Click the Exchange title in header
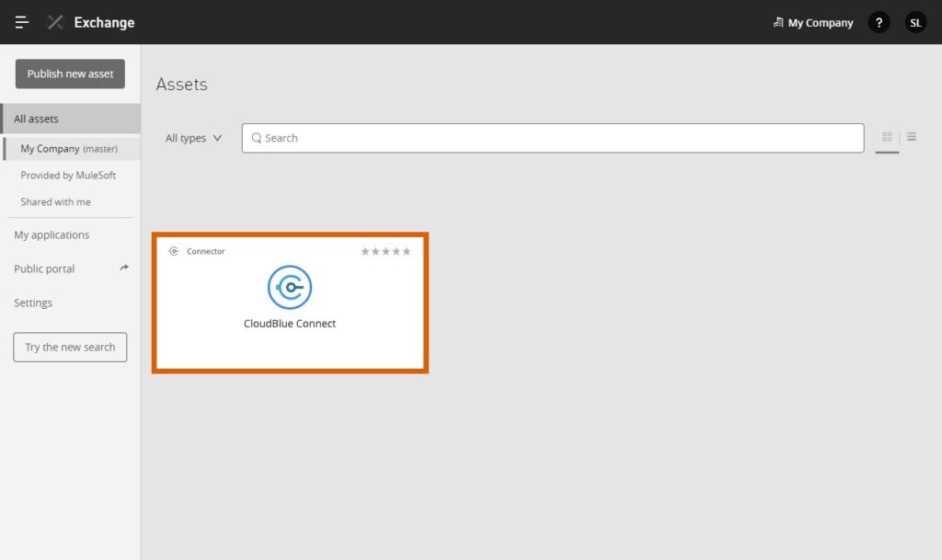Viewport: 942px width, 560px height. point(104,23)
